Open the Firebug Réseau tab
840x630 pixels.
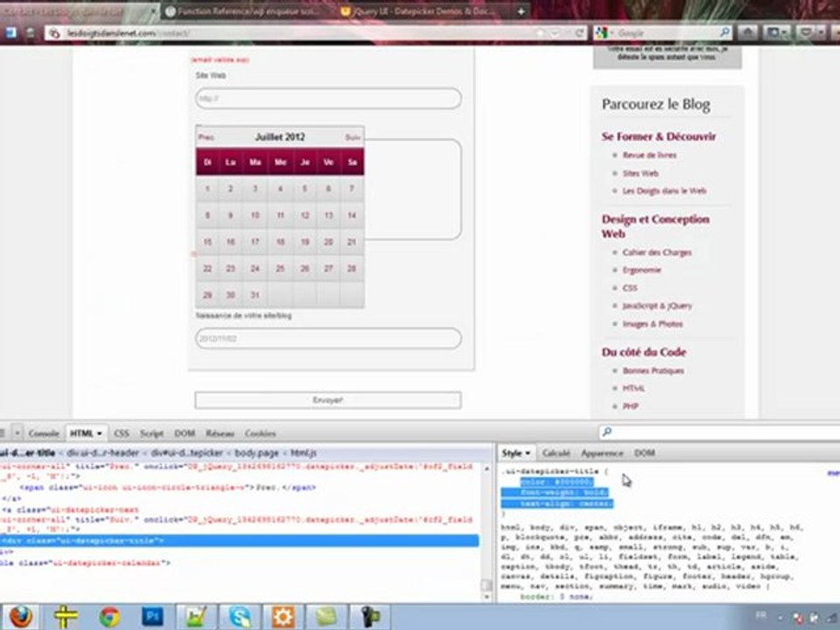click(220, 433)
